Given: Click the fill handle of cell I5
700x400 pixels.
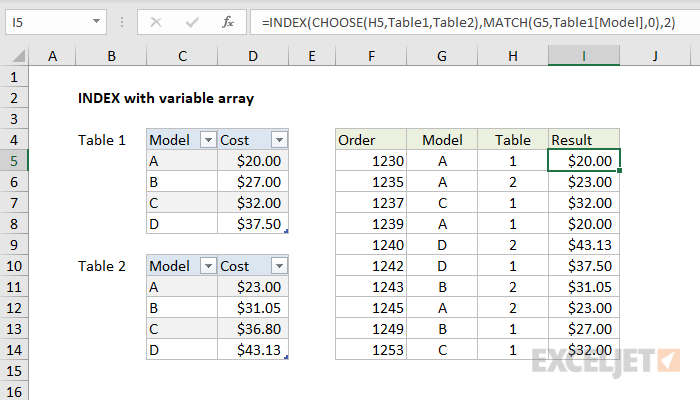Looking at the screenshot, I should coord(620,171).
